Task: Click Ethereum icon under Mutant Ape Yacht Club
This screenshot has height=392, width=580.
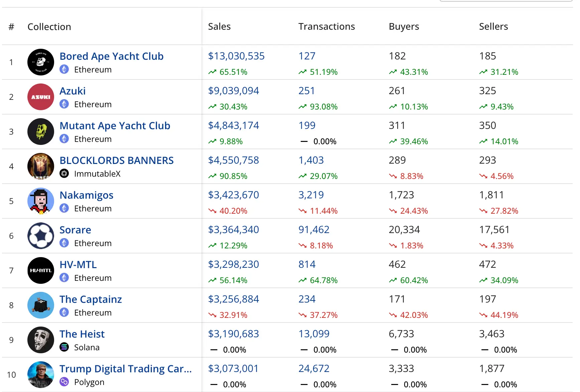Action: pyautogui.click(x=64, y=139)
